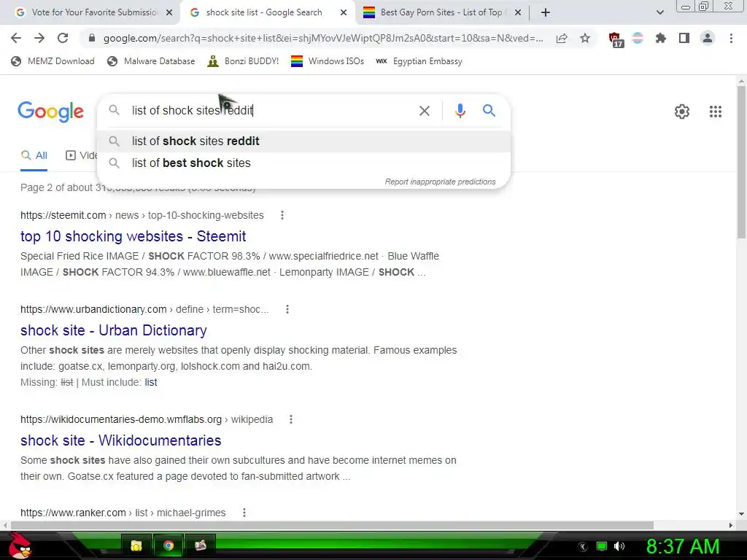Open options menu for Wikidocumentaries result
Image resolution: width=747 pixels, height=560 pixels.
pyautogui.click(x=291, y=419)
